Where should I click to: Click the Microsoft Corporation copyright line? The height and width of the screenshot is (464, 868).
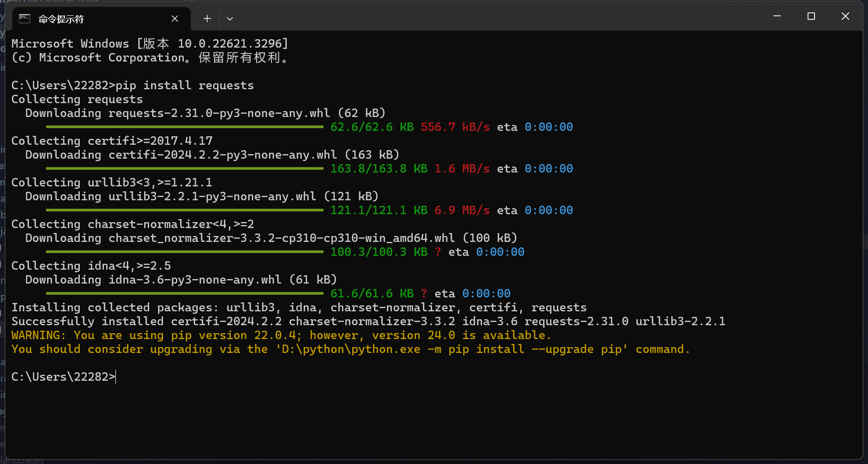click(150, 58)
